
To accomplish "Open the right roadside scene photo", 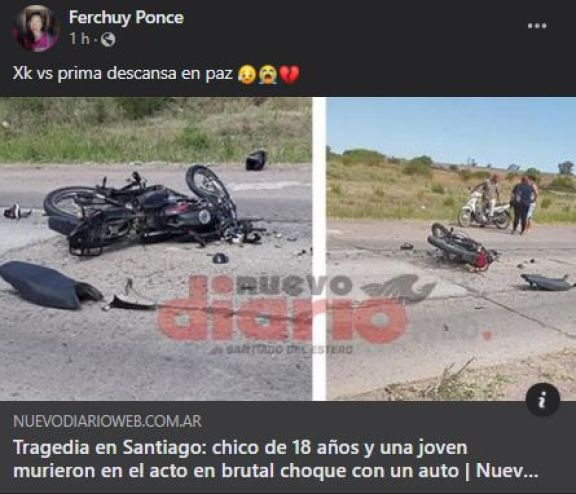I will coord(451,249).
